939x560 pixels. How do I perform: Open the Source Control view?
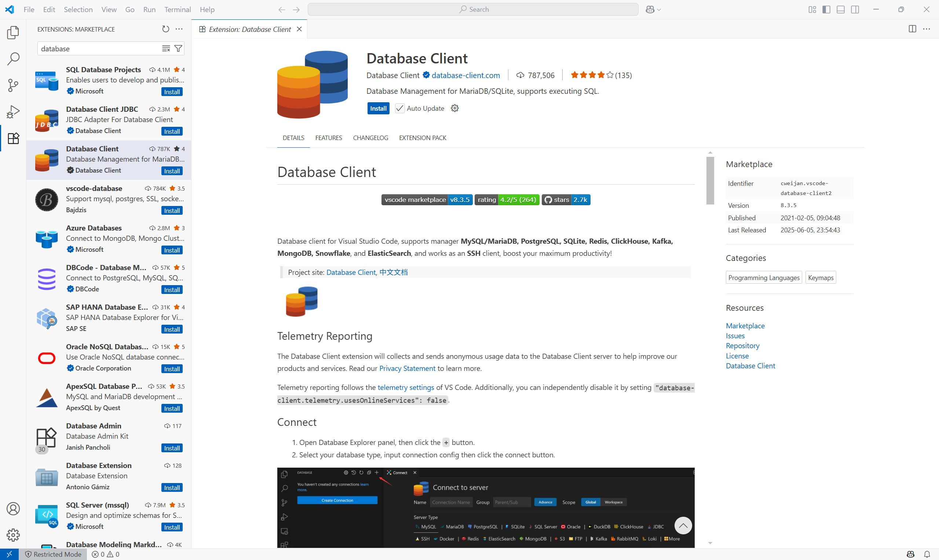[x=13, y=85]
